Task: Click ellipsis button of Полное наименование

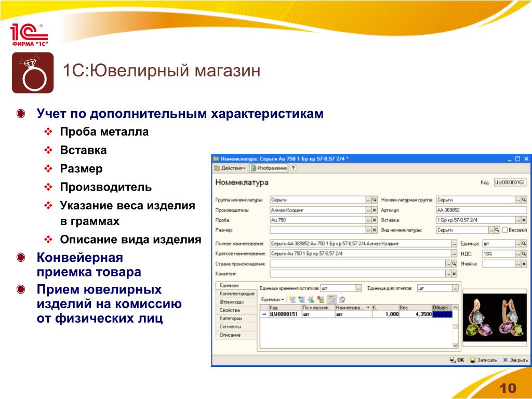Action: [454, 244]
